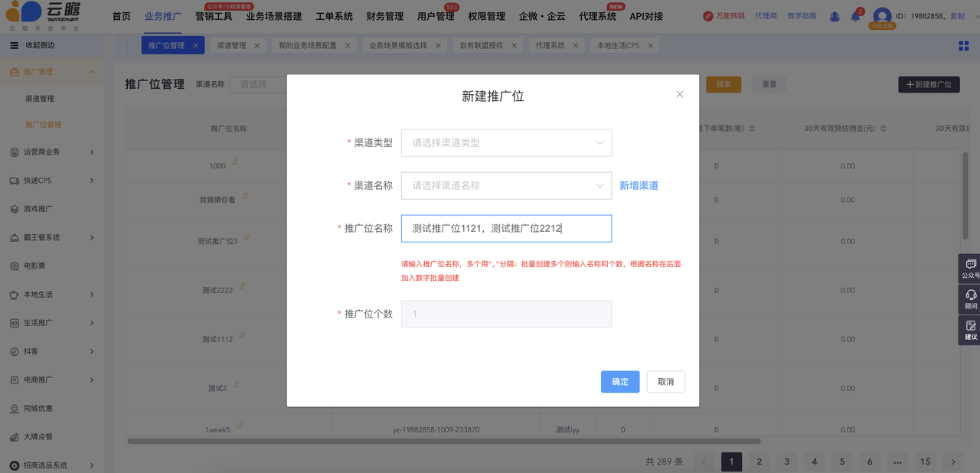Switch to the 本地生活CPS tab
Screen dimensions: 980x473
(x=618, y=46)
